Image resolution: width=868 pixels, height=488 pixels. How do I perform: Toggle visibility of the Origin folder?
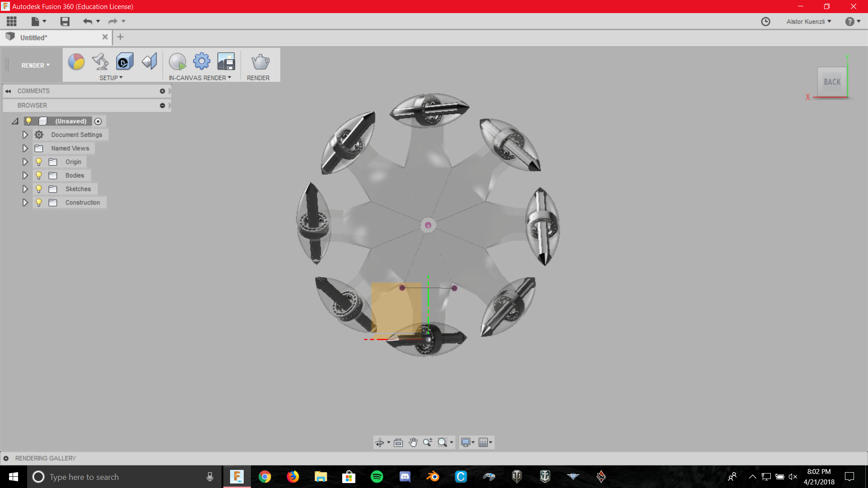click(x=39, y=162)
